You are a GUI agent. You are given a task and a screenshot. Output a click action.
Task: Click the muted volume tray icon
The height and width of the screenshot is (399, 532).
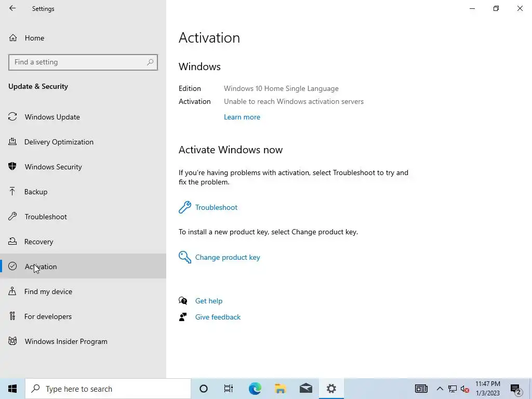(x=465, y=389)
